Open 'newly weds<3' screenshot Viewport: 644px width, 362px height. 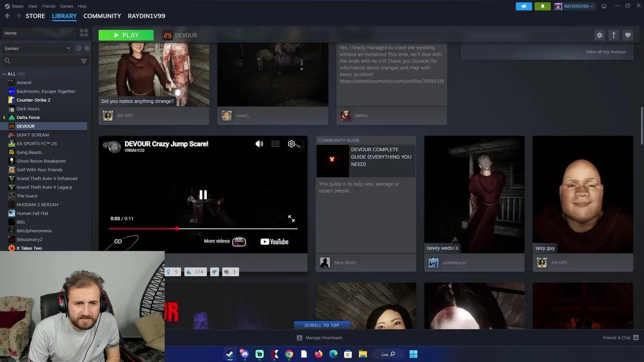tap(474, 195)
